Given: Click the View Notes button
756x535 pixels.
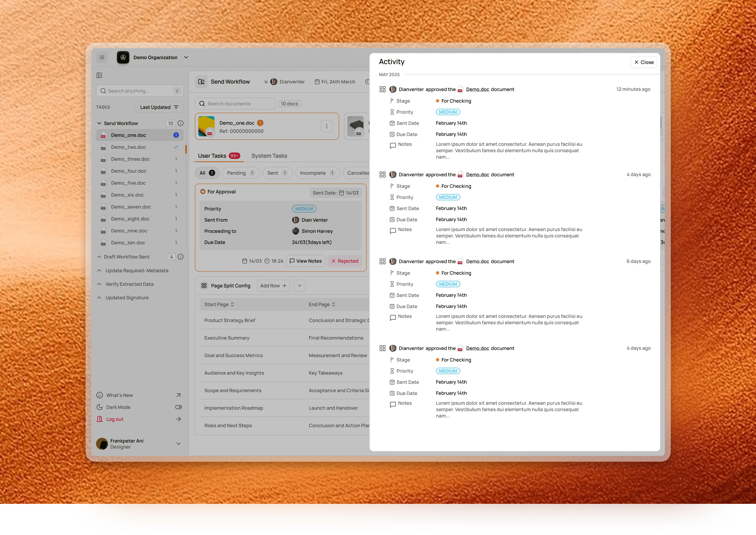Looking at the screenshot, I should (306, 261).
